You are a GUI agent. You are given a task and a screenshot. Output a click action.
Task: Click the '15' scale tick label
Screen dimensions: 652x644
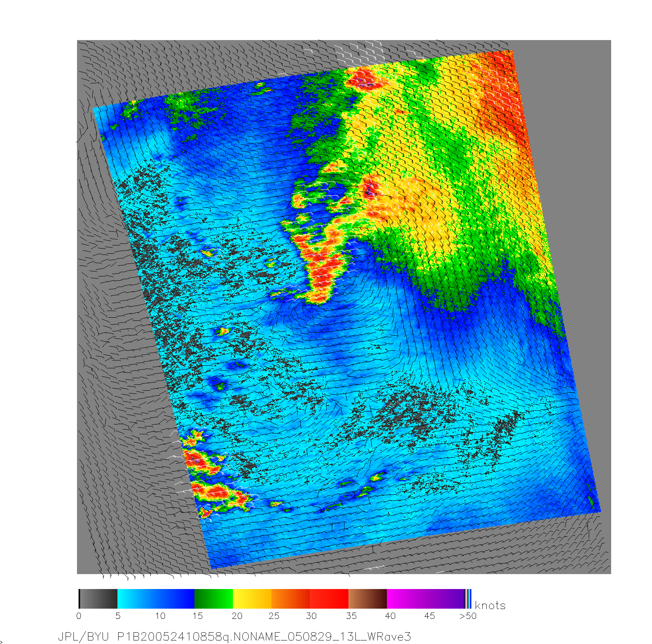pos(198,616)
